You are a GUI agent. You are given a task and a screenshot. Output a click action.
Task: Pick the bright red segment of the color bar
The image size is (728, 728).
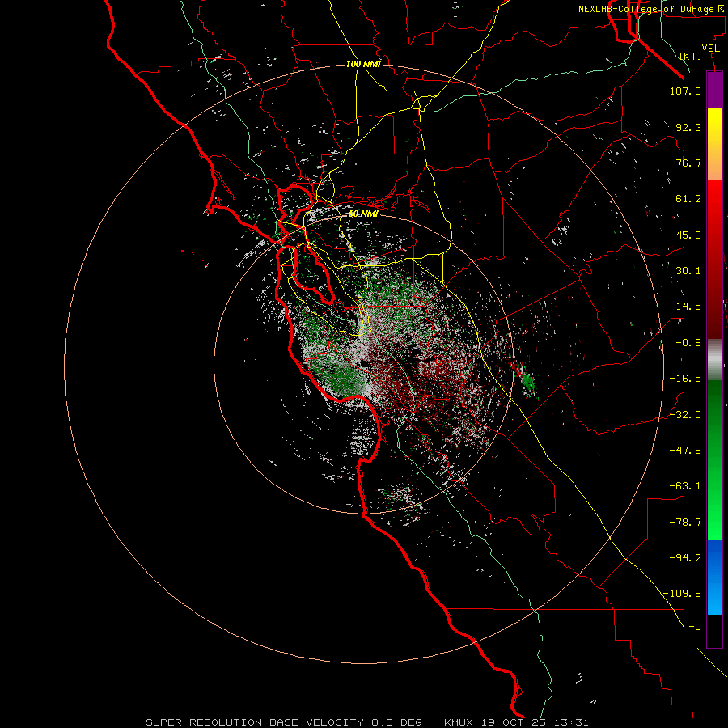[x=714, y=197]
